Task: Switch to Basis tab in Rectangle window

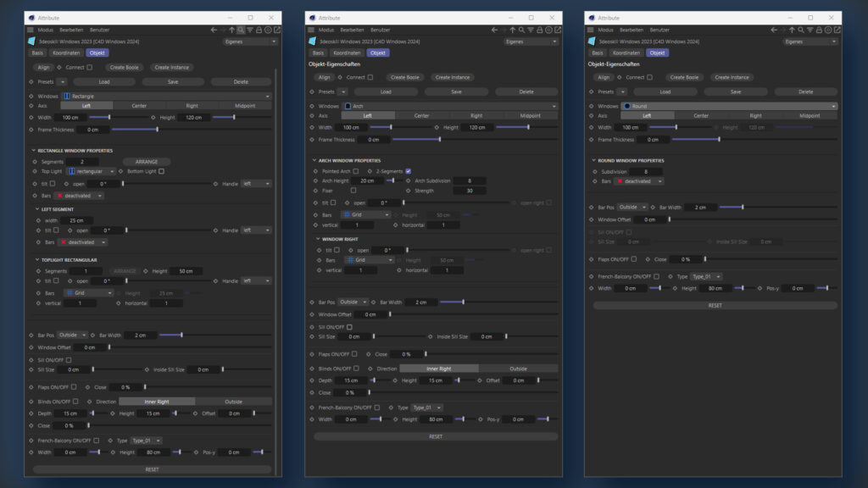Action: pyautogui.click(x=37, y=53)
